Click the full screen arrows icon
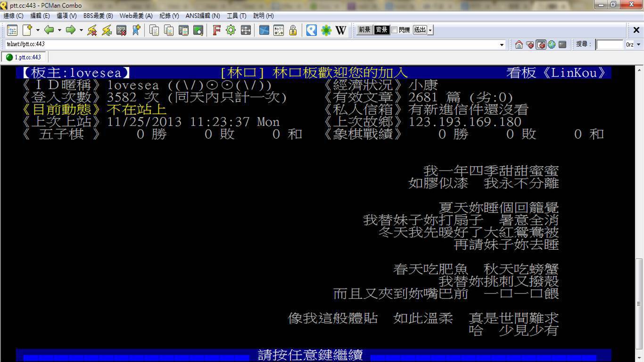The width and height of the screenshot is (644, 362). click(x=245, y=30)
